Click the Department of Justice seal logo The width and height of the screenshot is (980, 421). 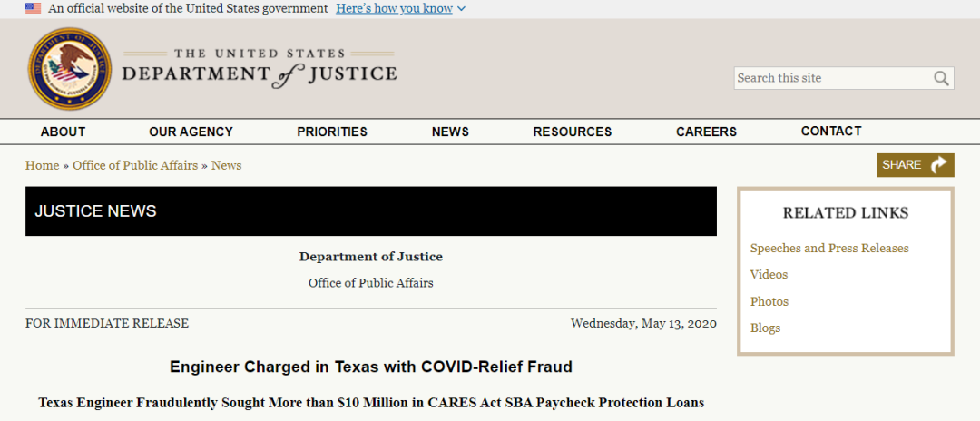(x=69, y=69)
